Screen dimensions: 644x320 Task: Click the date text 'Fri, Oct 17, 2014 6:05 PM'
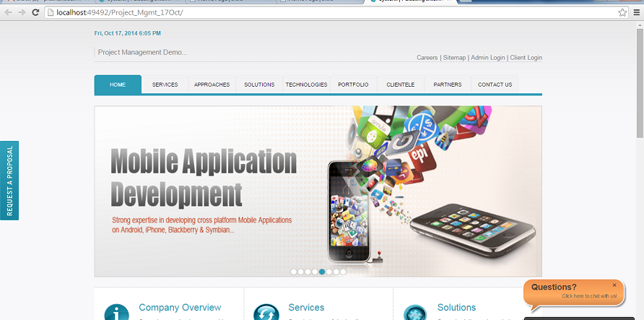click(x=128, y=33)
